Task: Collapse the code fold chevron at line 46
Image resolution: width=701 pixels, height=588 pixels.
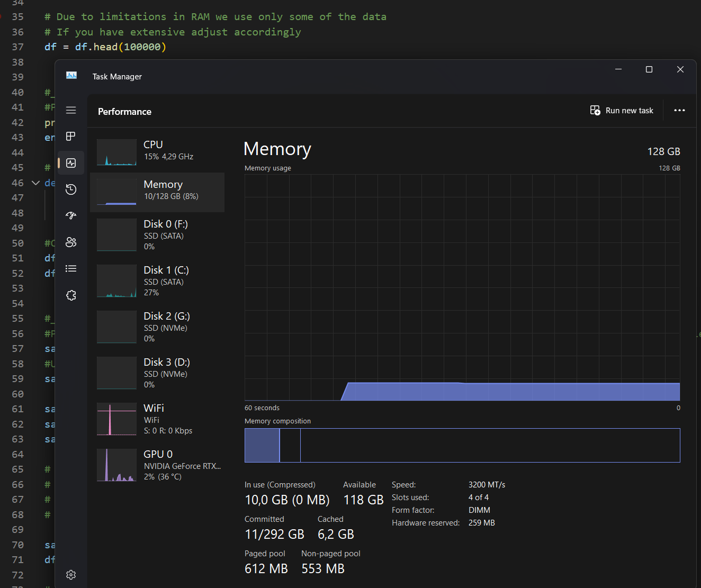Action: pyautogui.click(x=35, y=183)
